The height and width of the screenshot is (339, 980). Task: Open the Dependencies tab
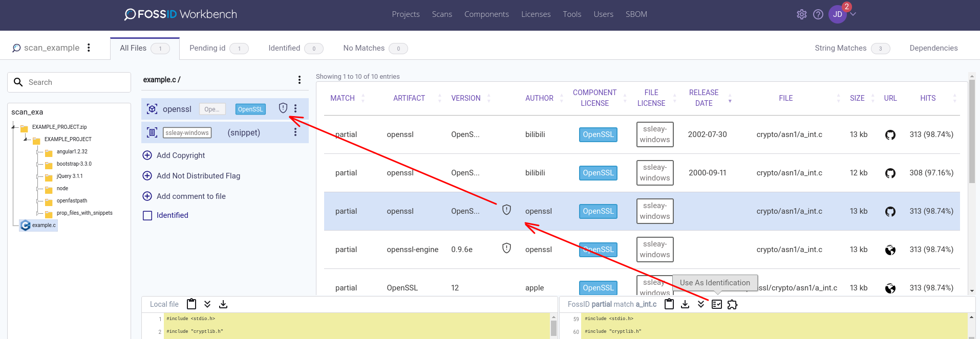[933, 48]
